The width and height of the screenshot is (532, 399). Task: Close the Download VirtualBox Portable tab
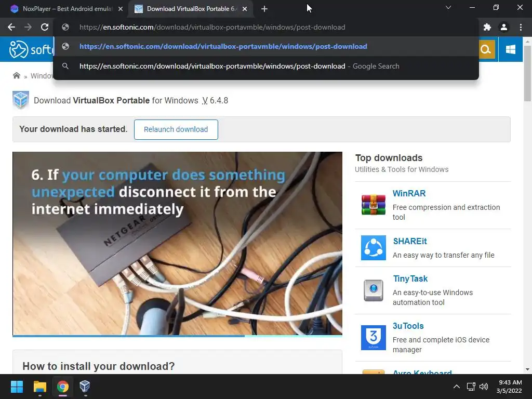245,9
